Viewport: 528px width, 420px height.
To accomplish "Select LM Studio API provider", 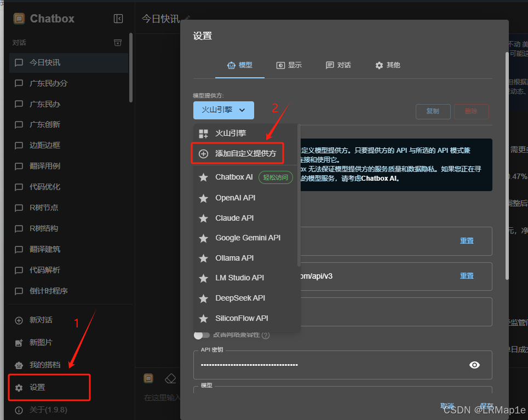I will pos(246,278).
